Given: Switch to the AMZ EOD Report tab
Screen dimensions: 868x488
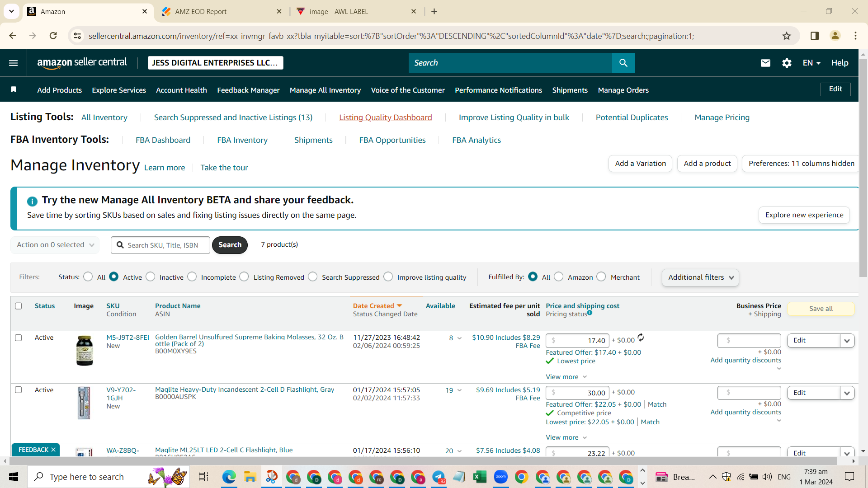Looking at the screenshot, I should (x=222, y=11).
